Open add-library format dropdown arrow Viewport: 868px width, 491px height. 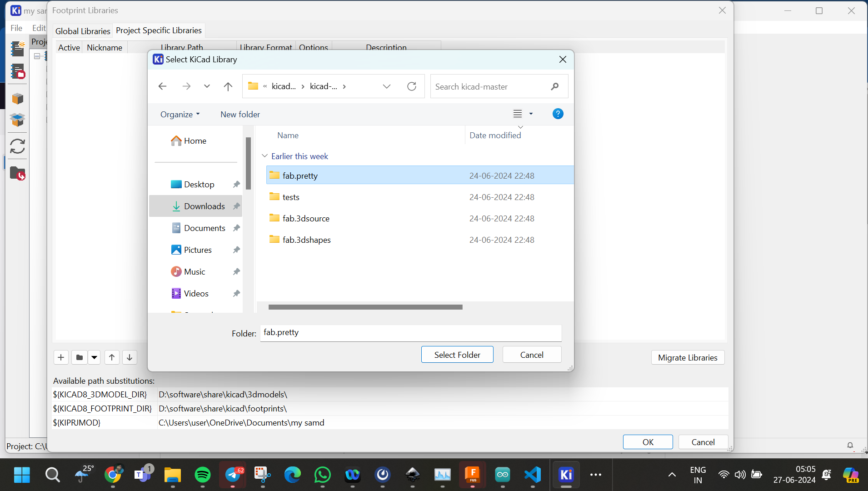tap(94, 357)
